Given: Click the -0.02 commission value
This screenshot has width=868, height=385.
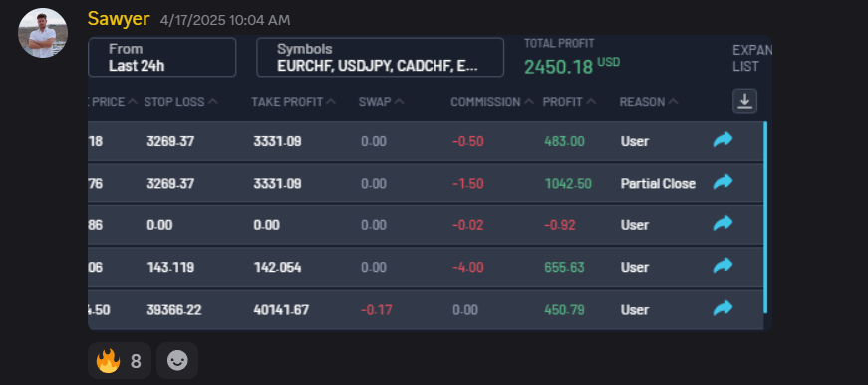Looking at the screenshot, I should point(468,225).
